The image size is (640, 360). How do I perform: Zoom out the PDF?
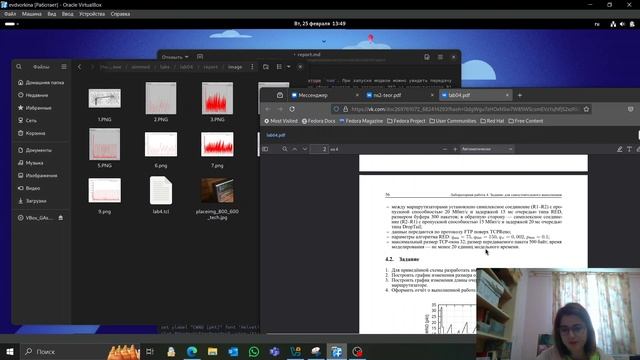(x=445, y=149)
